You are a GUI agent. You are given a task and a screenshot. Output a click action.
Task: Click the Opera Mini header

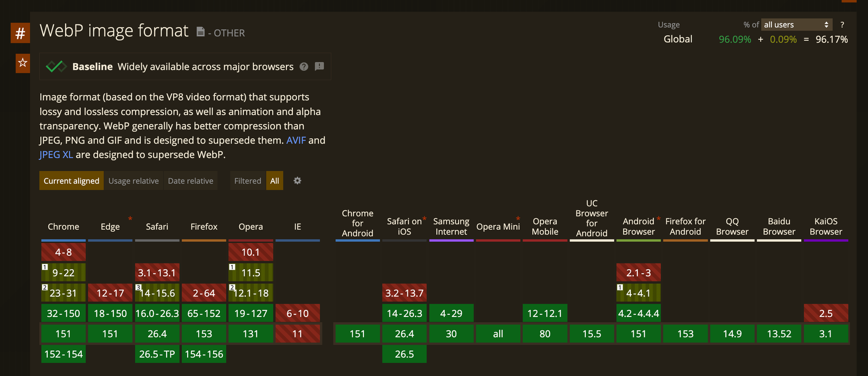(498, 227)
